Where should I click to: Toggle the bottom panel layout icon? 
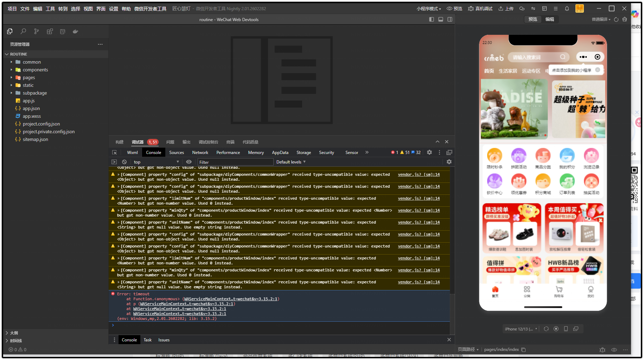click(440, 19)
